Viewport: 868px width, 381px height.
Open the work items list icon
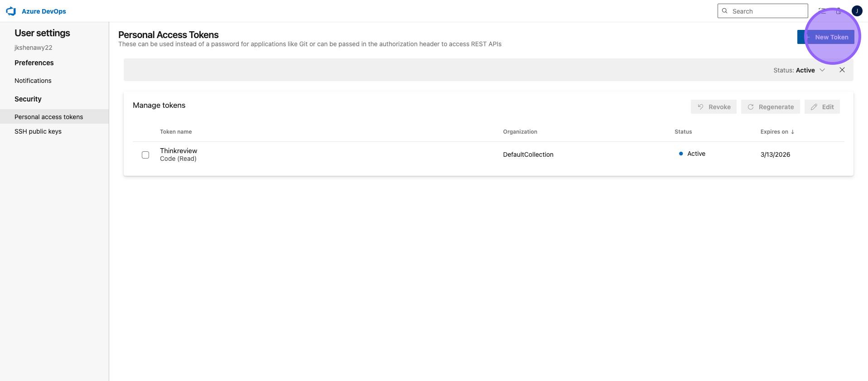click(x=822, y=11)
